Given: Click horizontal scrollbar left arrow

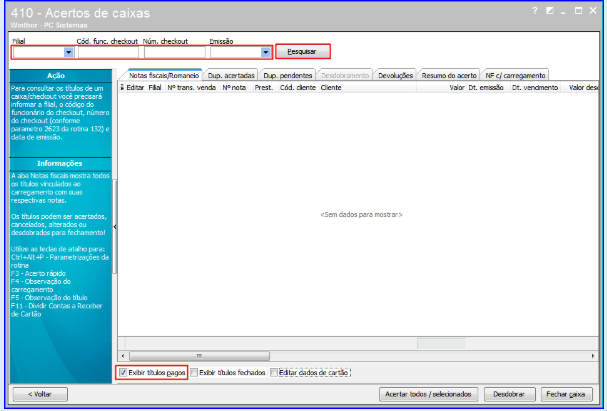Looking at the screenshot, I should pos(123,356).
